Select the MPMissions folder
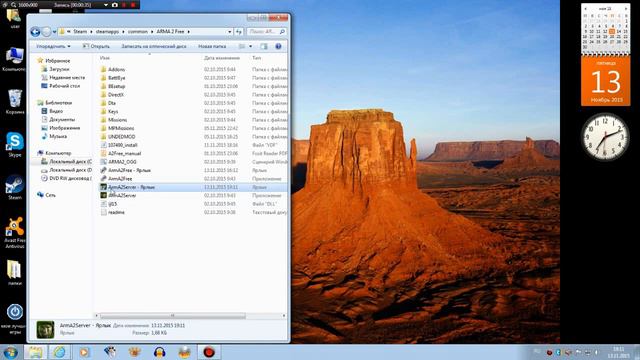The image size is (640, 360). coord(121,128)
